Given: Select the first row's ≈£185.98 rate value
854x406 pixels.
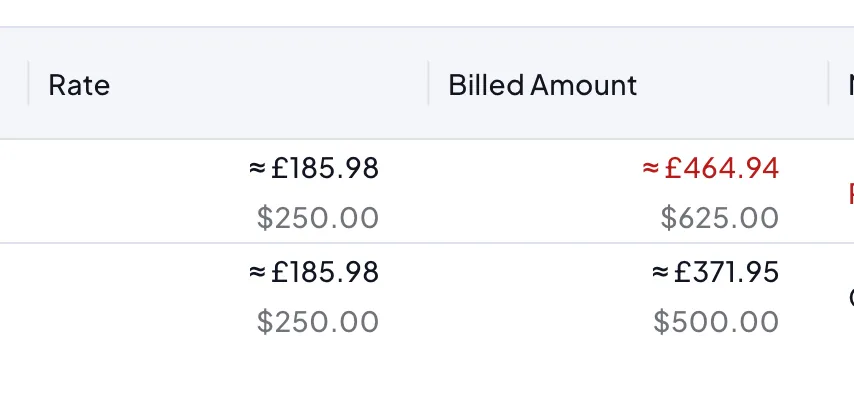Looking at the screenshot, I should pyautogui.click(x=314, y=168).
